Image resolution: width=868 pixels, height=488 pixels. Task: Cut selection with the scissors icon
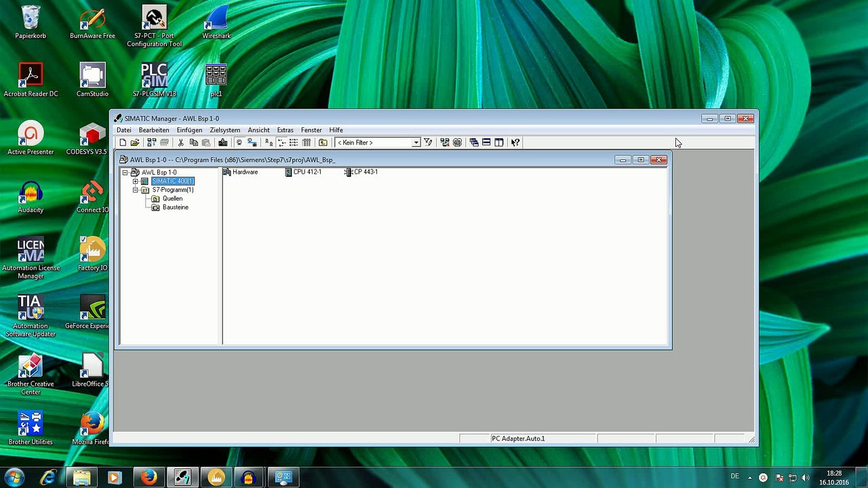coord(180,142)
